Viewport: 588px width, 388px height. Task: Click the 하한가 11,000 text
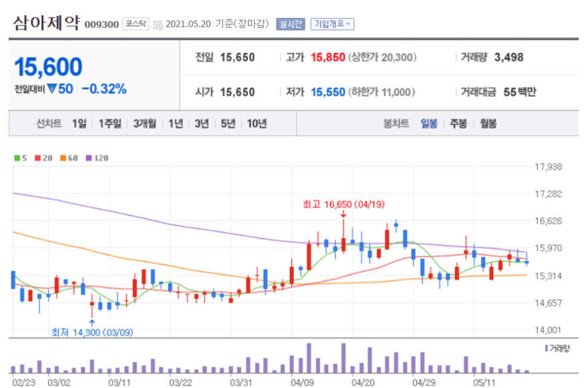[382, 92]
